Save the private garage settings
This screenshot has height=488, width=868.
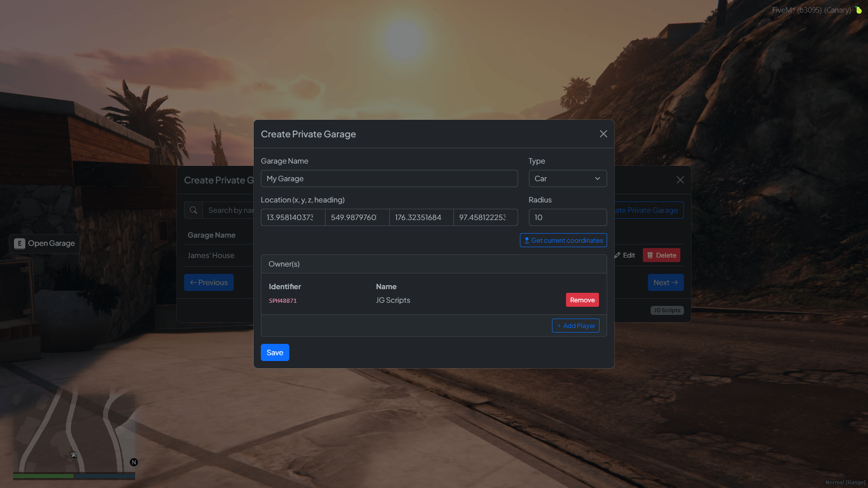(x=274, y=352)
